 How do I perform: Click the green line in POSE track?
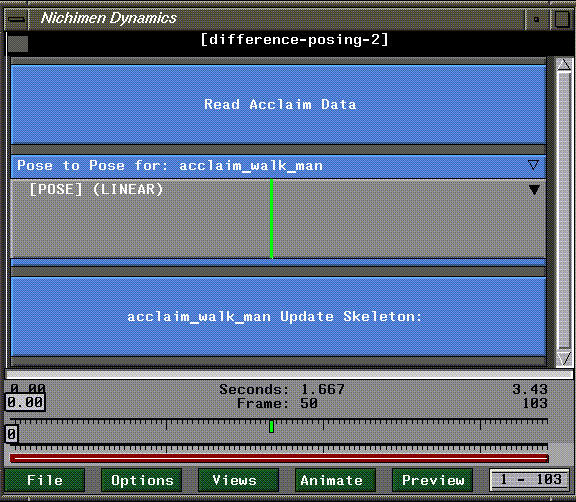(271, 219)
